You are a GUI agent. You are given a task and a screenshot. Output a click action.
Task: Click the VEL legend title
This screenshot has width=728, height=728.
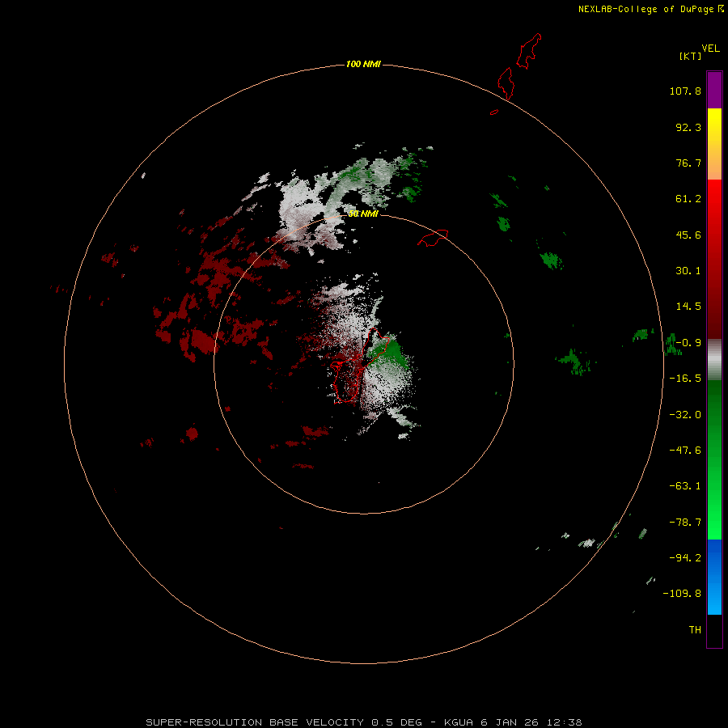(710, 49)
